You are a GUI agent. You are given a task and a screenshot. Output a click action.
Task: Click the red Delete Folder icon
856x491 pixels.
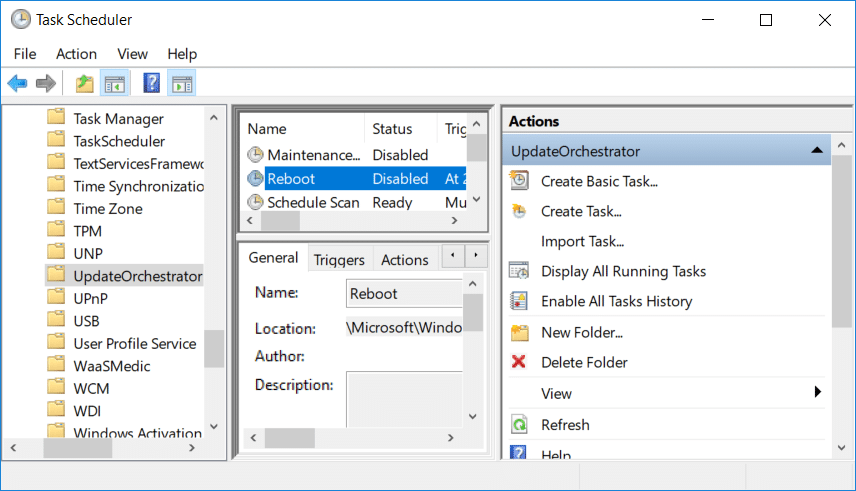518,362
